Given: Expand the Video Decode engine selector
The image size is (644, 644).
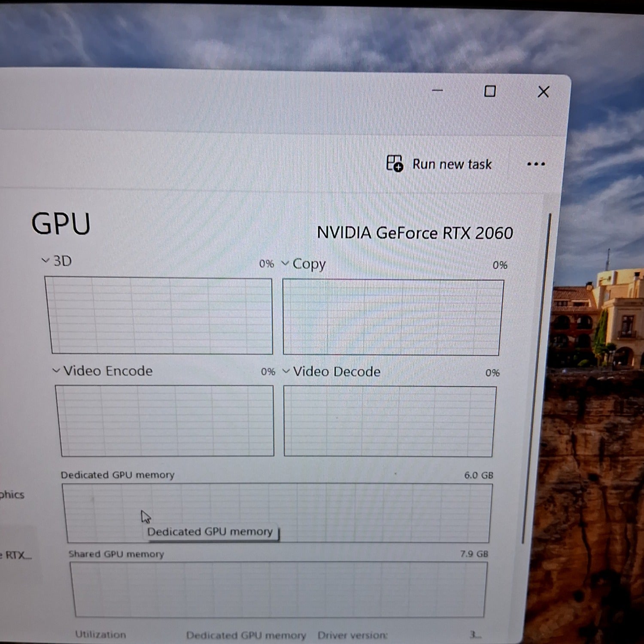Looking at the screenshot, I should tap(331, 371).
